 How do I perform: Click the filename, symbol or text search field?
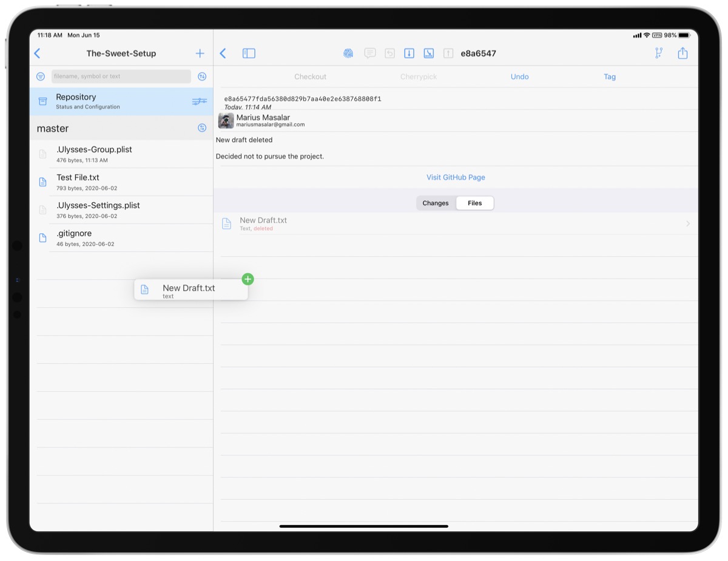tap(121, 76)
